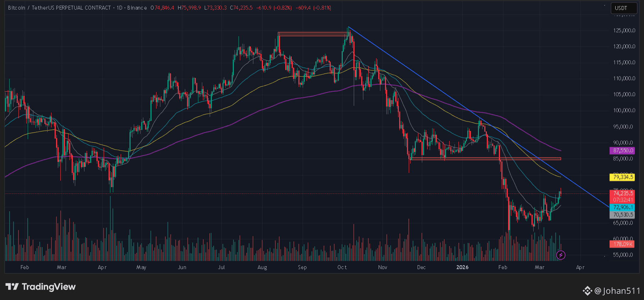This screenshot has width=644, height=300.
Task: Click the Aug label on time axis
Action: (262, 267)
